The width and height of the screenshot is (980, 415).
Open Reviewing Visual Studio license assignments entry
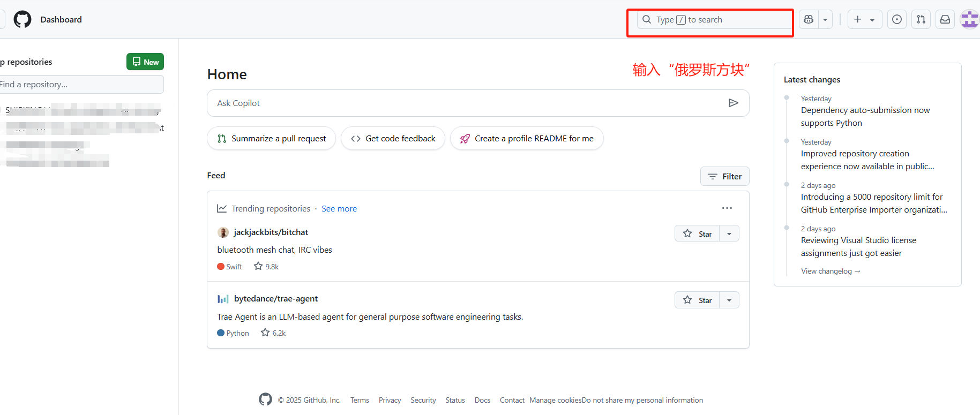858,246
